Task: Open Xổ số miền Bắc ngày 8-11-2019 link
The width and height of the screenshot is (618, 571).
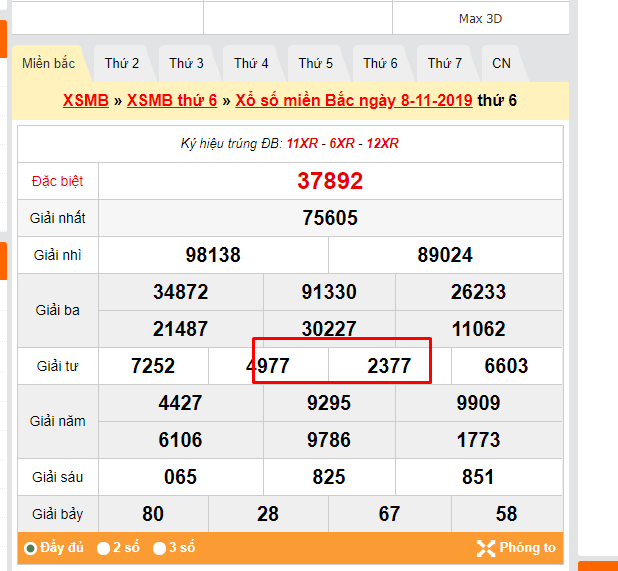Action: click(x=354, y=100)
